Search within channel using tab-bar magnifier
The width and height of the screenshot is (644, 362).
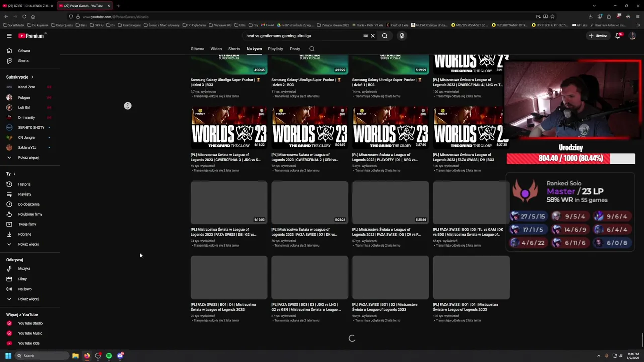tap(312, 49)
